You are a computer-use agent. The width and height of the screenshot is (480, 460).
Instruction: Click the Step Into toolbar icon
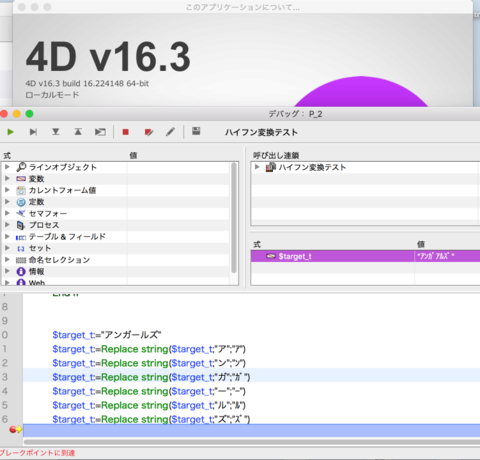(x=56, y=132)
